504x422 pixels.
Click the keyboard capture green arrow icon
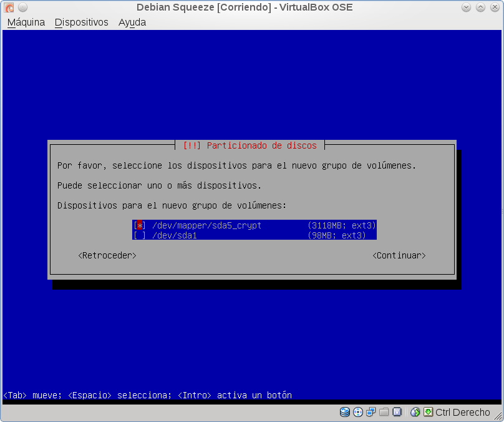pos(428,412)
